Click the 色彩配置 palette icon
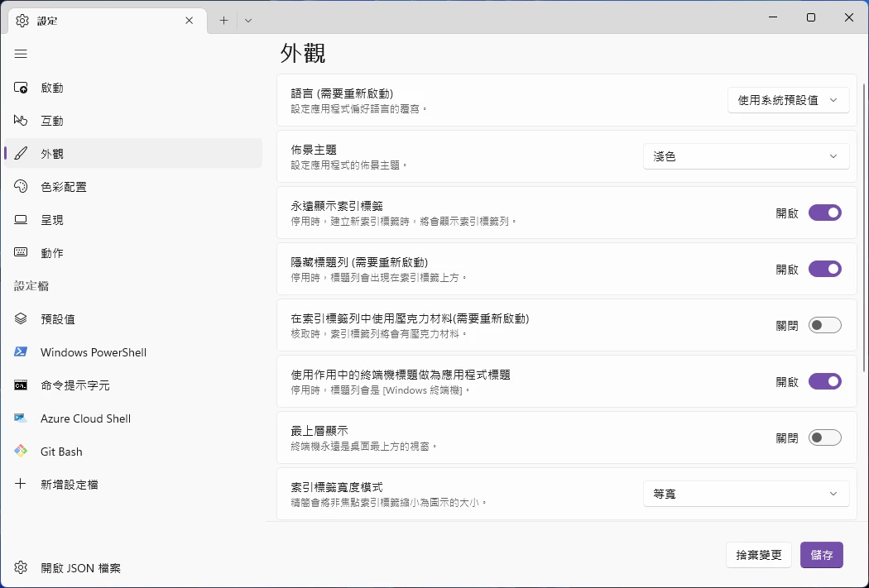The image size is (869, 588). click(x=21, y=187)
